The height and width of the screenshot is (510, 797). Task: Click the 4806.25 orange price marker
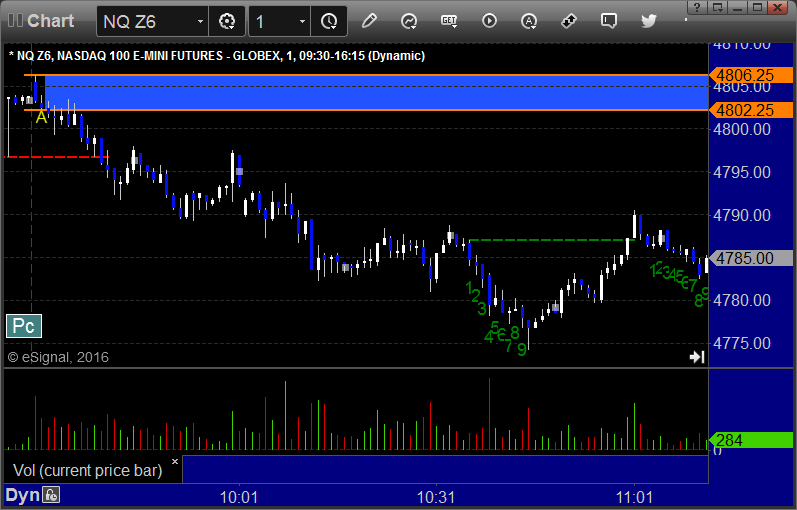751,75
